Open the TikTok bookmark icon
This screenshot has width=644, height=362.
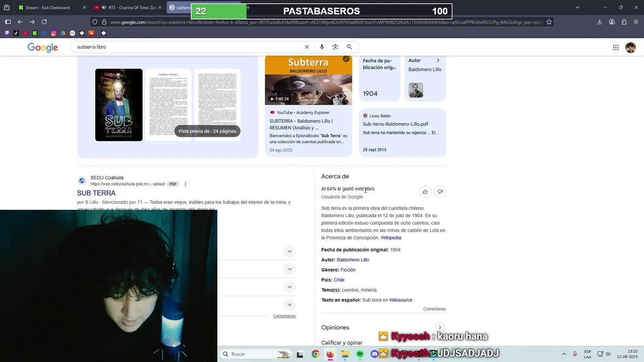coord(16,33)
